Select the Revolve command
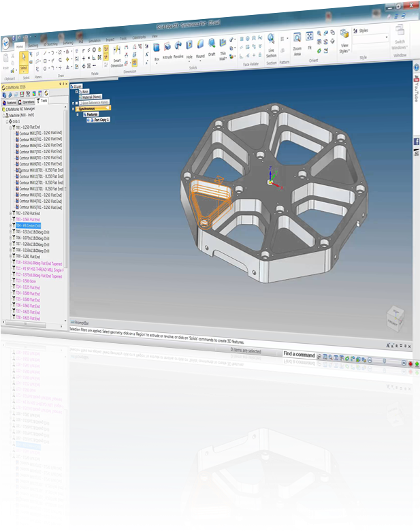 [178, 50]
